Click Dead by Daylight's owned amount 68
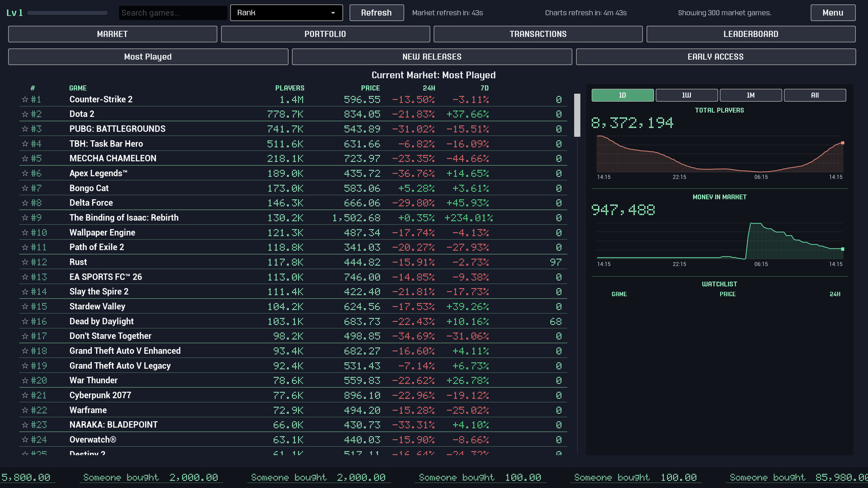868x488 pixels. pyautogui.click(x=556, y=321)
